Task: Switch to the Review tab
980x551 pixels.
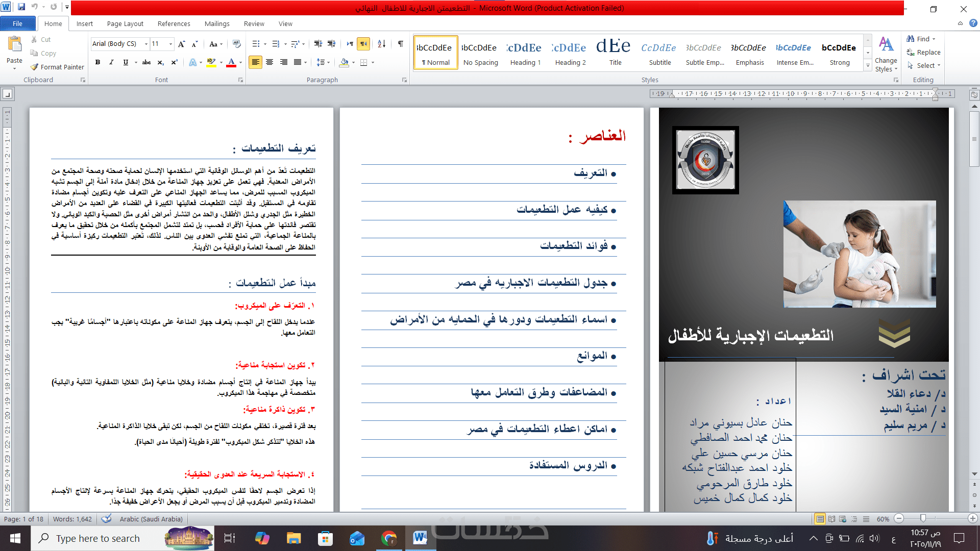Action: (254, 23)
